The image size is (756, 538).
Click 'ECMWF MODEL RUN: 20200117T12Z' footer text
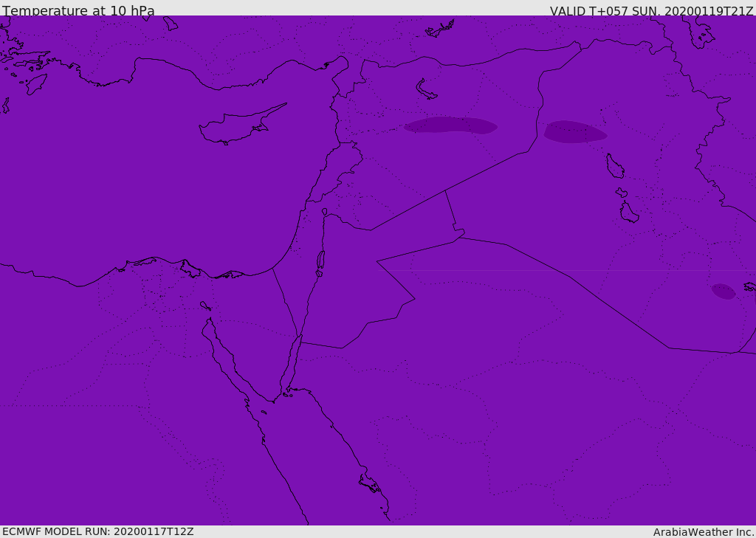(98, 531)
